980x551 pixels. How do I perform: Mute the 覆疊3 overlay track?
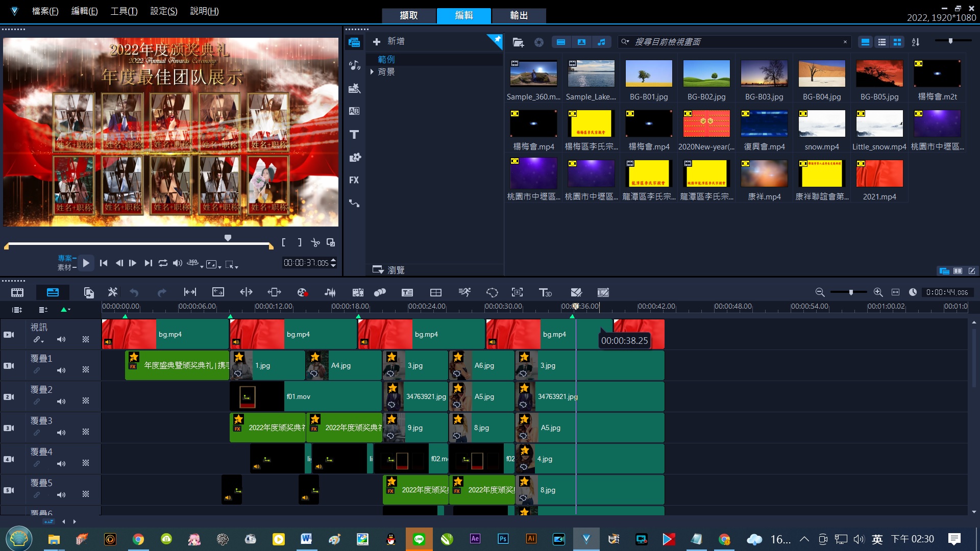(61, 433)
